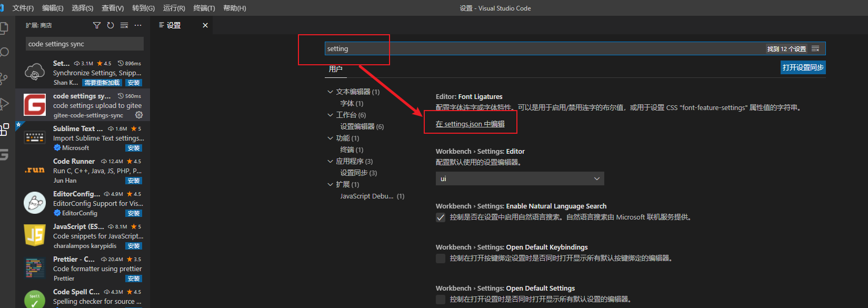Select the red Gitee extension logo
Screen dimensions: 868x308
pyautogui.click(x=35, y=105)
